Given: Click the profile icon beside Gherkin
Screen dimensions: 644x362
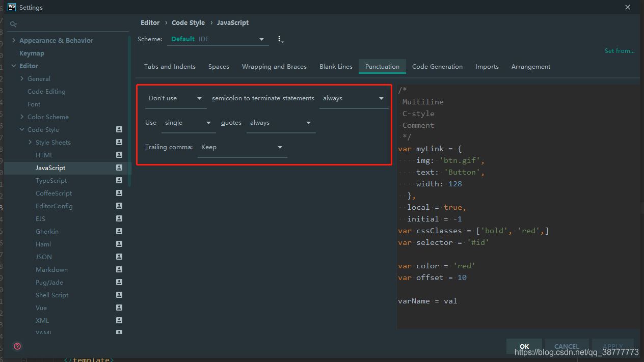Looking at the screenshot, I should click(119, 231).
